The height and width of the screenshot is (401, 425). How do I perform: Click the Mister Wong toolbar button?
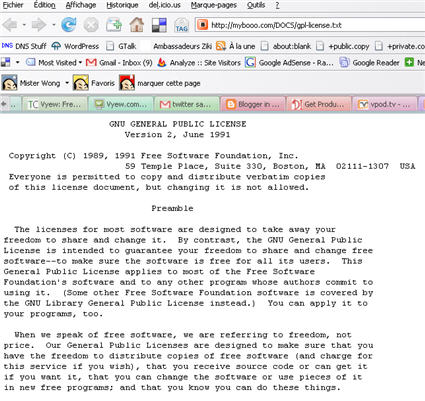(x=31, y=83)
